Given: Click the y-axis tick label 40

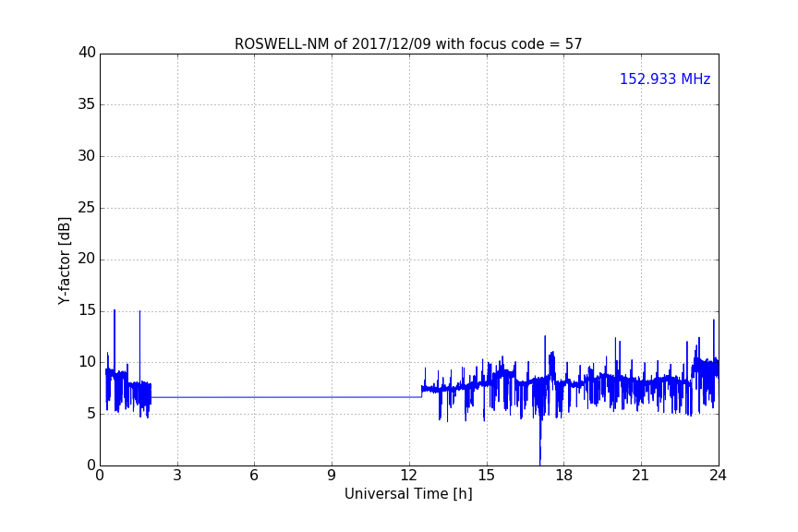Looking at the screenshot, I should coord(87,53).
